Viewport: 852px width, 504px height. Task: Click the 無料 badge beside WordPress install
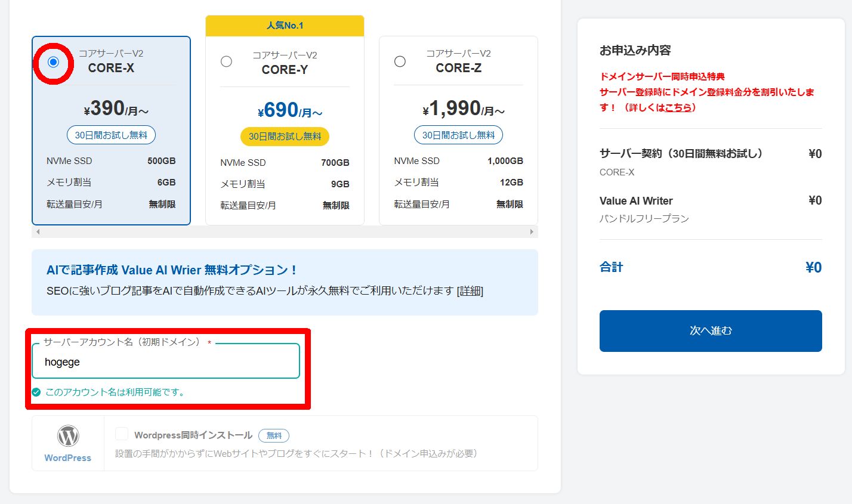coord(274,435)
